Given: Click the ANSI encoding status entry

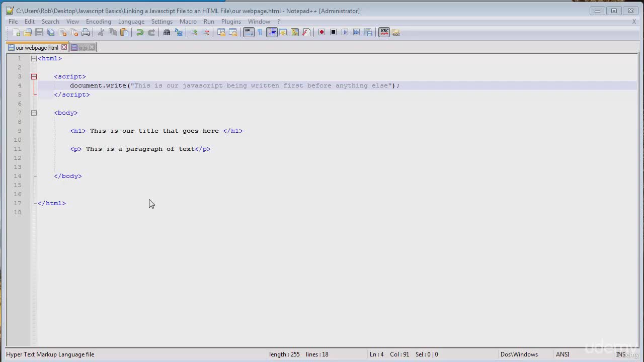Looking at the screenshot, I should click(562, 354).
